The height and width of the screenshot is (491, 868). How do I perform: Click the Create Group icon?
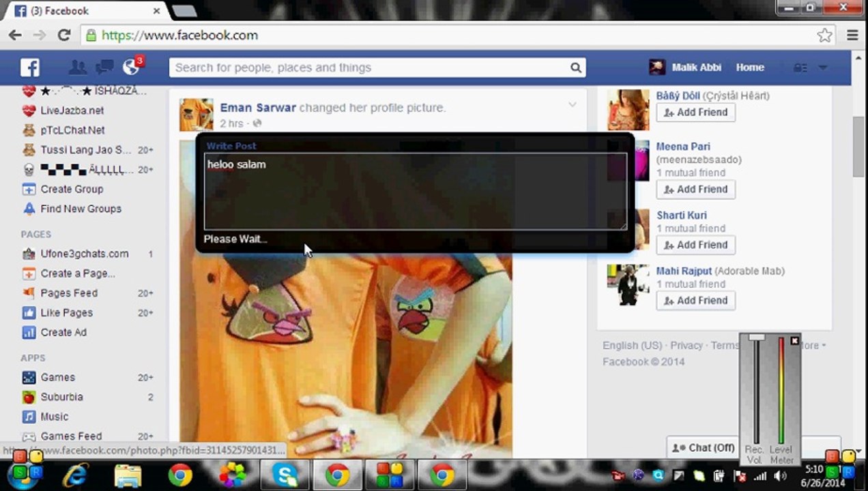tap(29, 189)
